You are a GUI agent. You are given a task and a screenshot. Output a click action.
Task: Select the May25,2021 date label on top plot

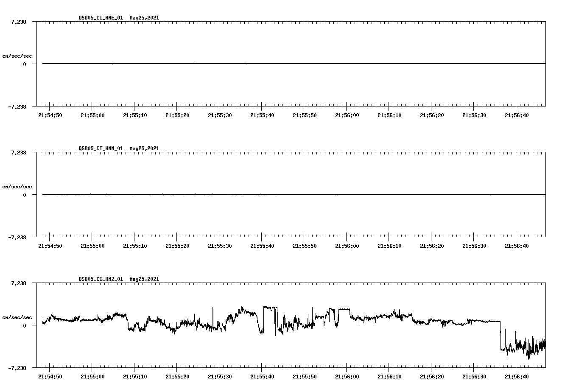coord(144,18)
